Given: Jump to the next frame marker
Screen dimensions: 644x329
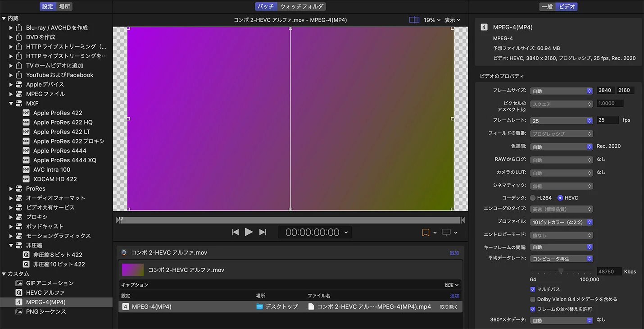Looking at the screenshot, I should tap(263, 232).
